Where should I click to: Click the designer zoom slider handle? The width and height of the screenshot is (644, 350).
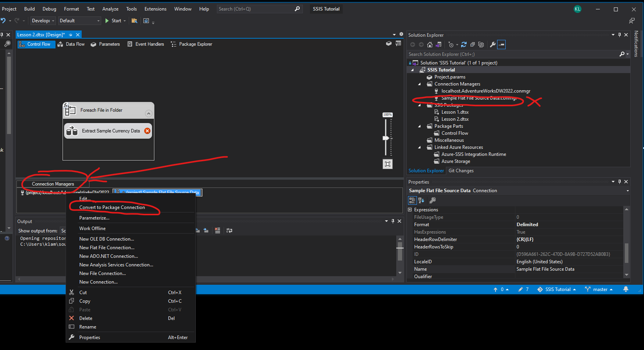pyautogui.click(x=386, y=138)
